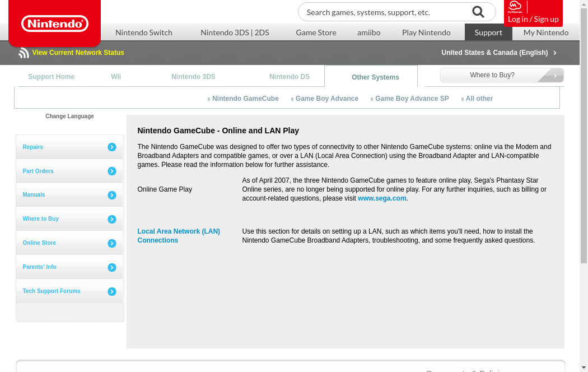The width and height of the screenshot is (588, 372).
Task: Switch to the Nintendo 3DS support tab
Action: tap(193, 77)
